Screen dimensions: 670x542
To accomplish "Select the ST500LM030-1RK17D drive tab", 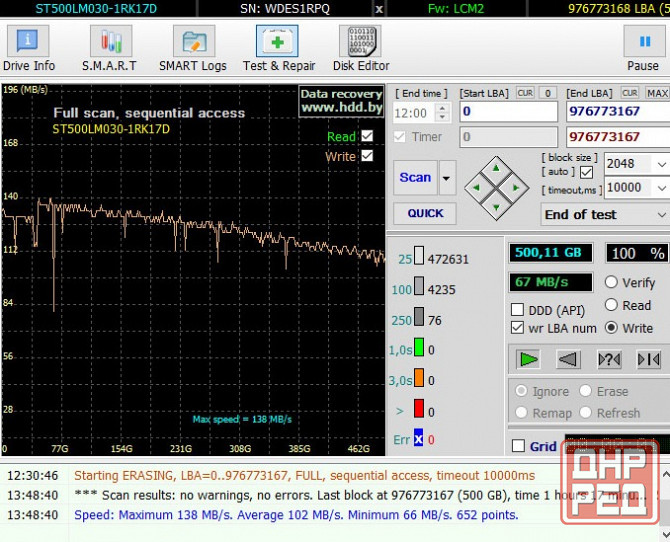I will (x=96, y=9).
